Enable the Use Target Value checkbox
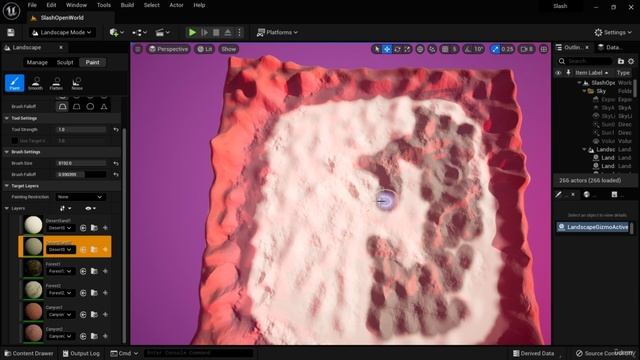Viewport: 640px width, 360px height. (x=15, y=141)
